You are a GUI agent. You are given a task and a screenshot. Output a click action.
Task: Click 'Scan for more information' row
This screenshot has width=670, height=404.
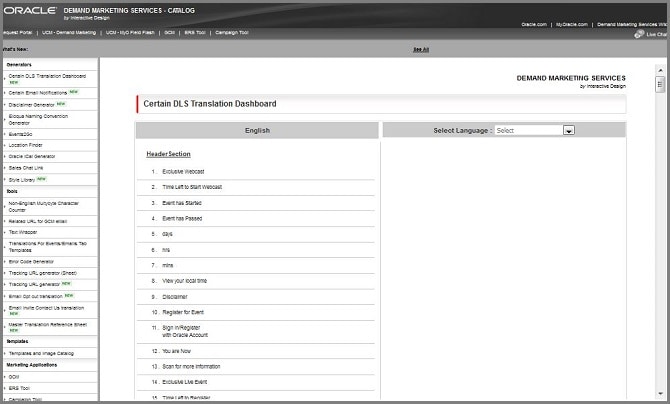pos(256,367)
